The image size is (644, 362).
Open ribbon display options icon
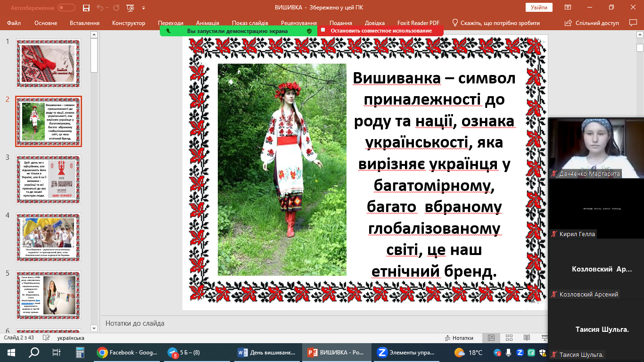(568, 8)
